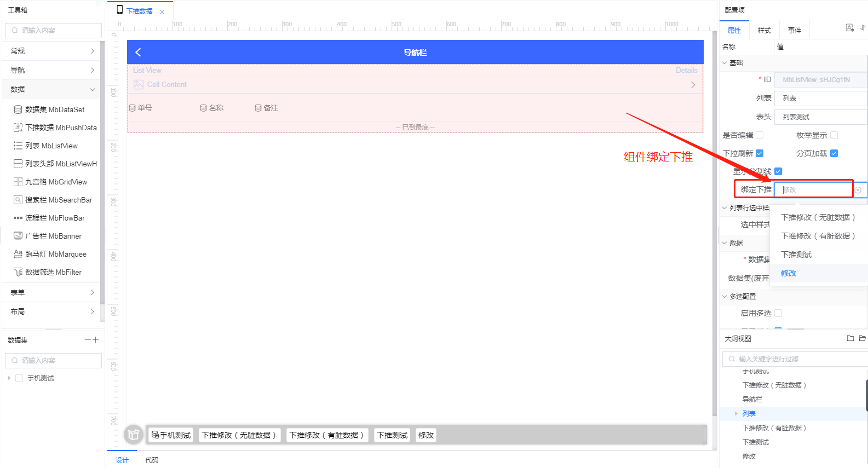Open the 事件 tab
This screenshot has height=468, width=868.
(x=794, y=31)
